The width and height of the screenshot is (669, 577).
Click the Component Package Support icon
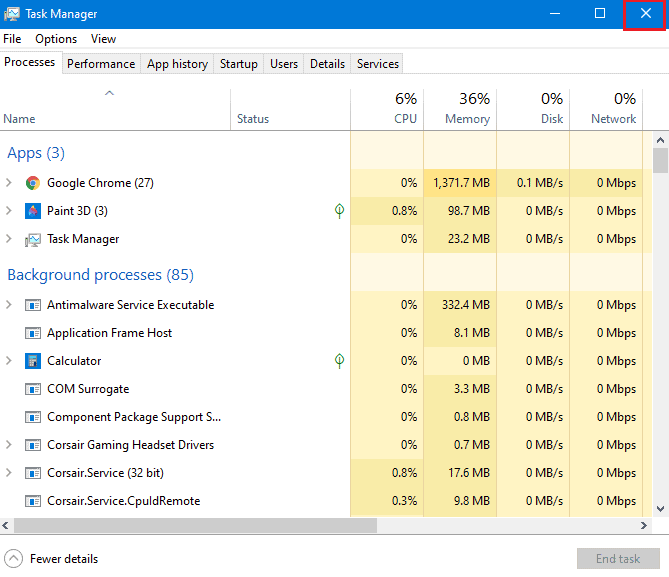pos(33,417)
